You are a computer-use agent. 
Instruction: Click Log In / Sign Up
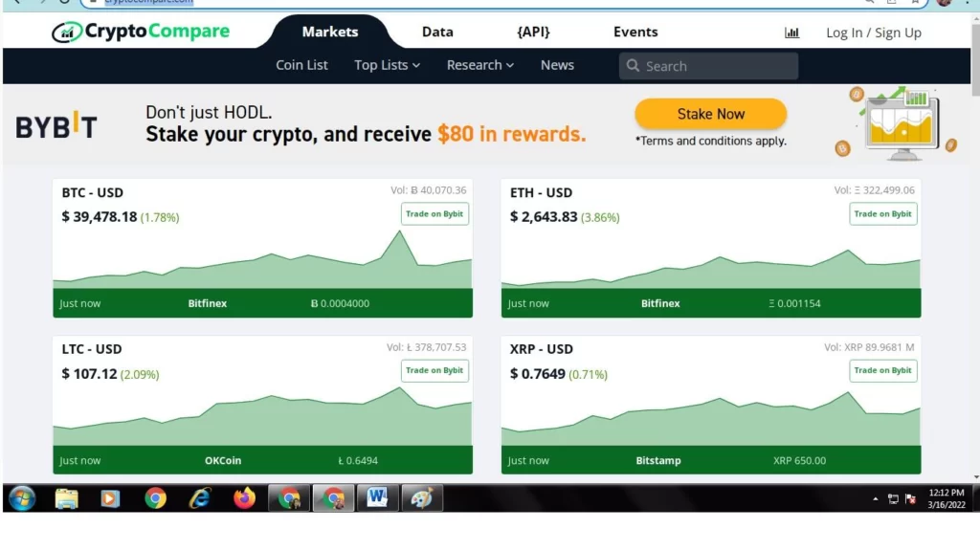click(x=873, y=33)
